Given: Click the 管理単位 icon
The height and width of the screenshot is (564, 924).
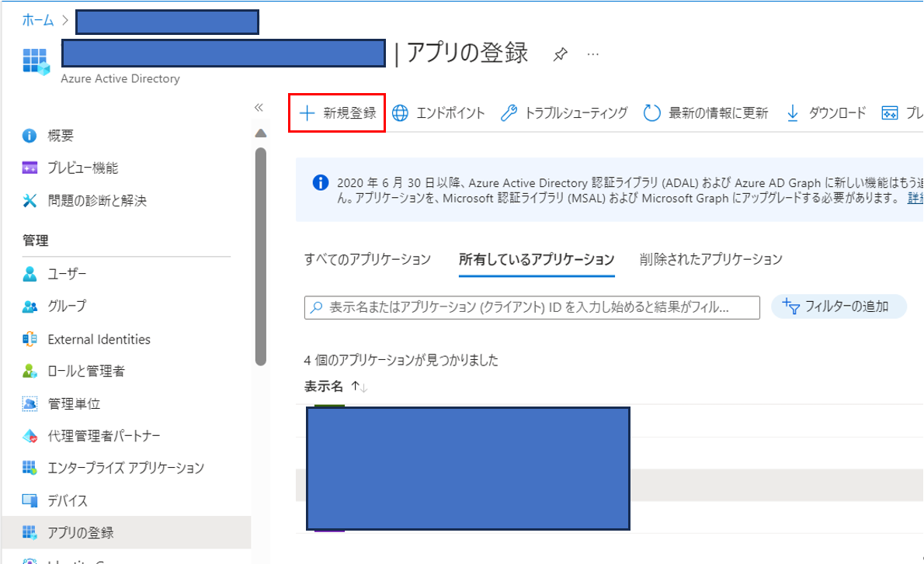Looking at the screenshot, I should tap(30, 404).
